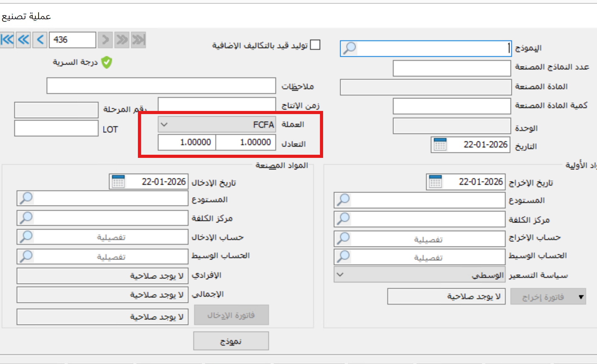Viewport: 597px width, 364px height.
Task: Click the green security level shield icon
Action: pos(107,62)
